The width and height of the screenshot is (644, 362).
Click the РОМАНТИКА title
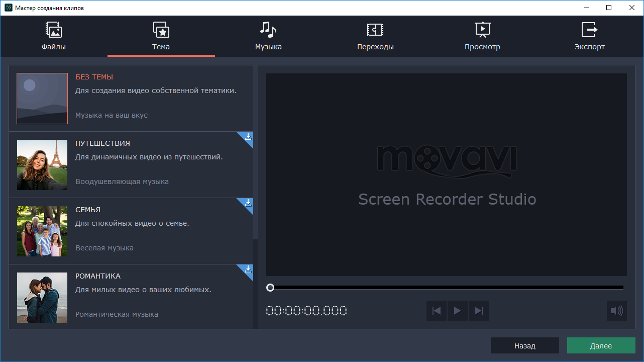tap(98, 276)
